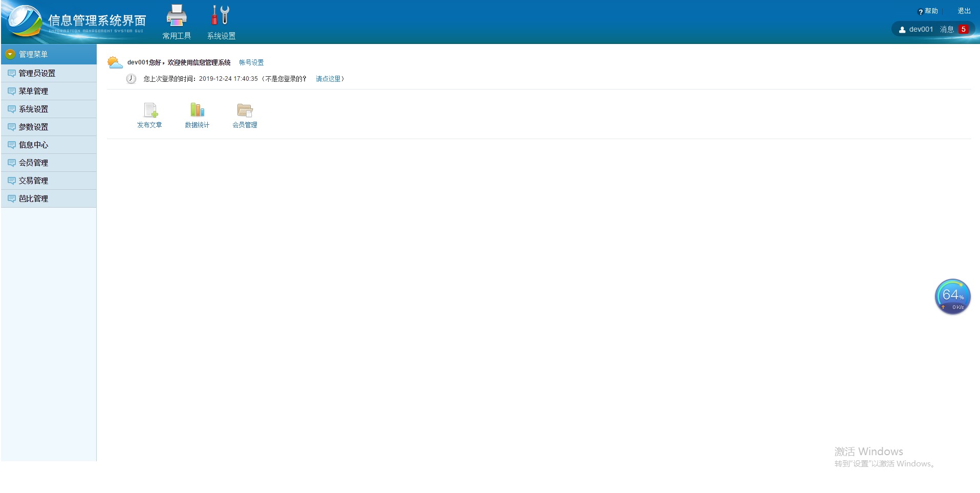Click the 请点这里 link
Screen dimensions: 980x493
click(328, 79)
